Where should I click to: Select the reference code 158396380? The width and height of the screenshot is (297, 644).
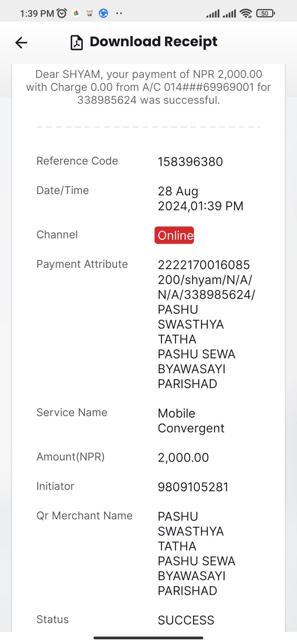click(190, 162)
